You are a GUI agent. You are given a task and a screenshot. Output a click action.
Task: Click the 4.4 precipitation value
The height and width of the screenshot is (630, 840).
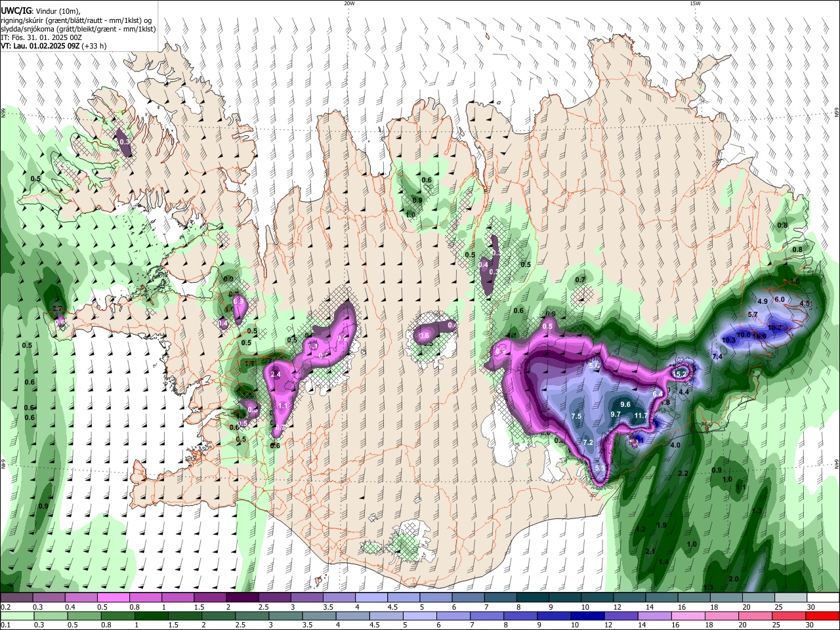click(684, 392)
